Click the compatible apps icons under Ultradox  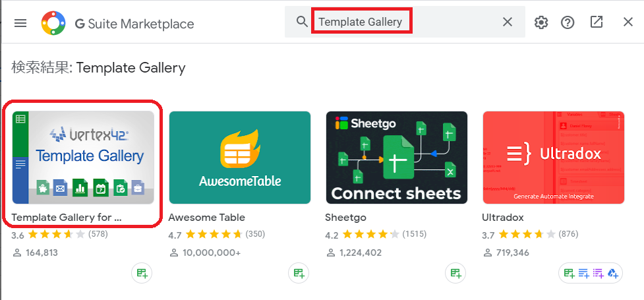click(x=591, y=273)
